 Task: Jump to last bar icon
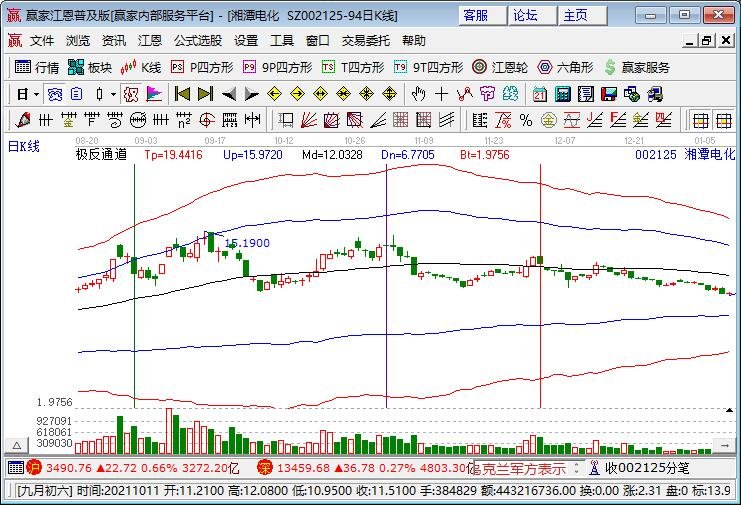(x=205, y=94)
